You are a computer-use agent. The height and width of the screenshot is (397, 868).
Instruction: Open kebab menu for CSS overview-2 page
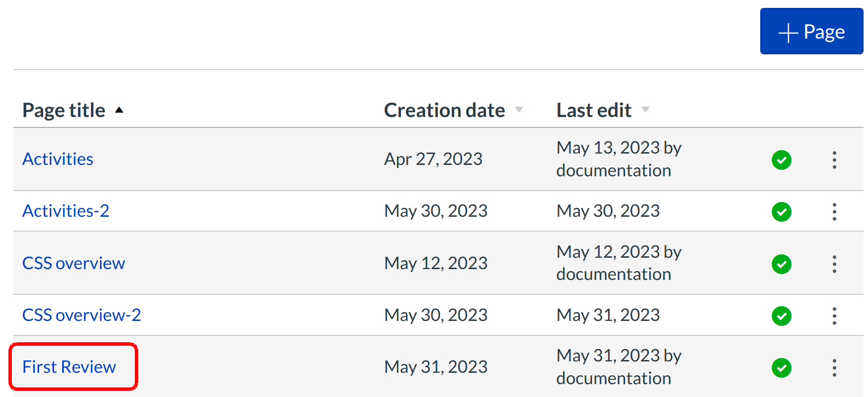tap(834, 316)
